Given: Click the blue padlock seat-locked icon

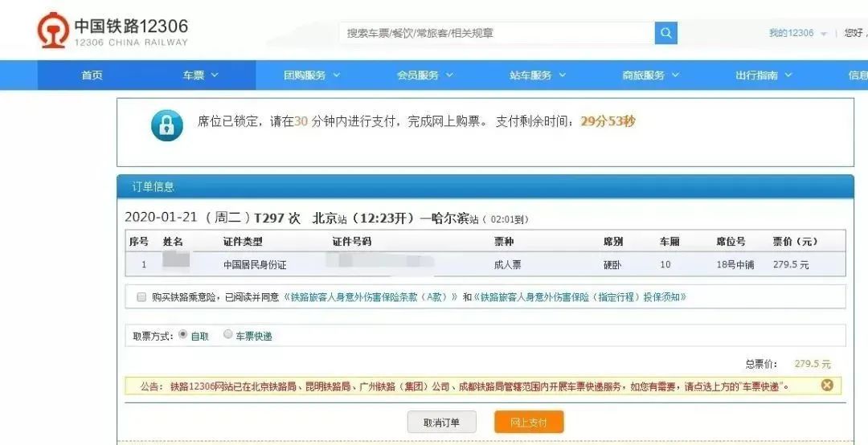Looking at the screenshot, I should coord(167,125).
